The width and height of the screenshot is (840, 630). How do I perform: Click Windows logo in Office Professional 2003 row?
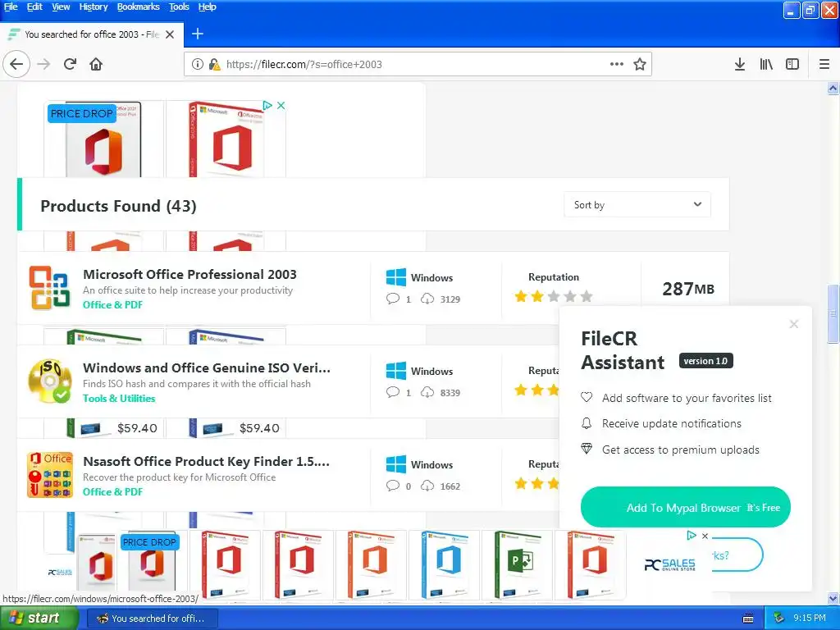pos(396,277)
